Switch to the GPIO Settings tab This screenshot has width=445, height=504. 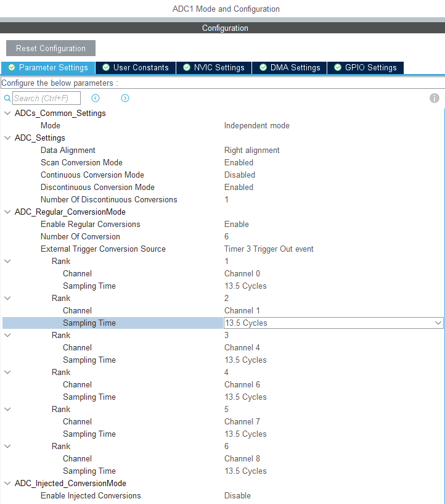(365, 68)
